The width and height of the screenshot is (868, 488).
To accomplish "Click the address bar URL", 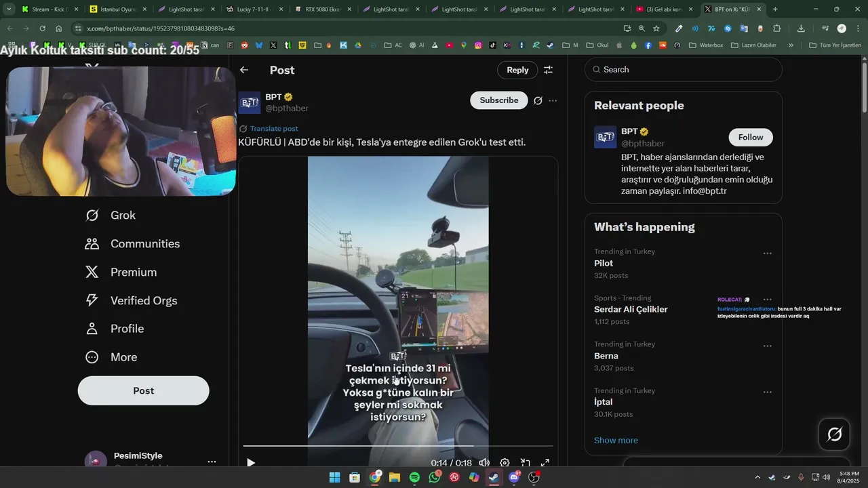I will pos(161,28).
